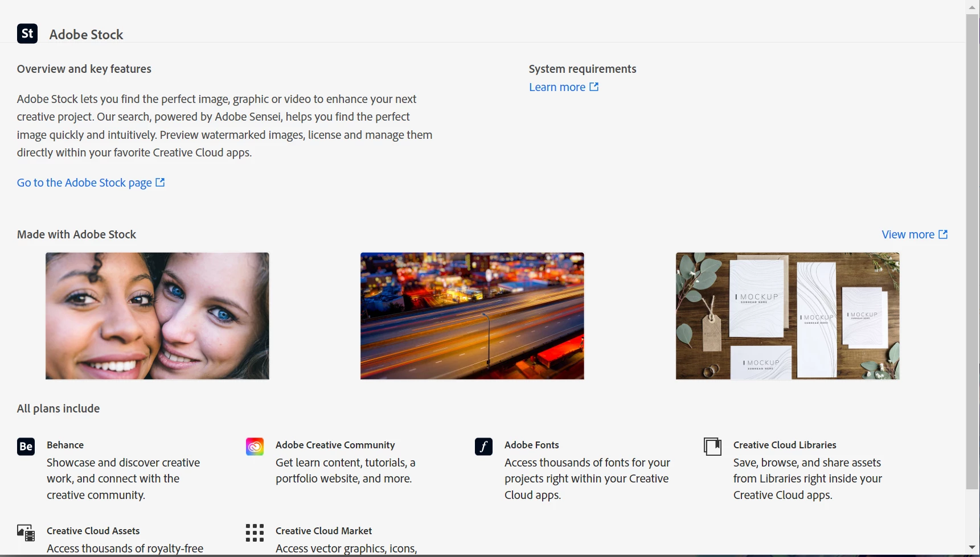This screenshot has height=557, width=980.
Task: Click 'Get learn content, tutorials' description
Action: [345, 471]
